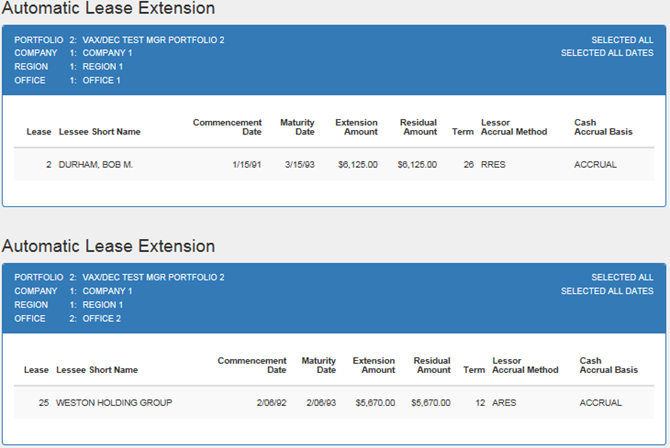Click Extension Amount header in second table
This screenshot has height=448, width=670.
(374, 365)
